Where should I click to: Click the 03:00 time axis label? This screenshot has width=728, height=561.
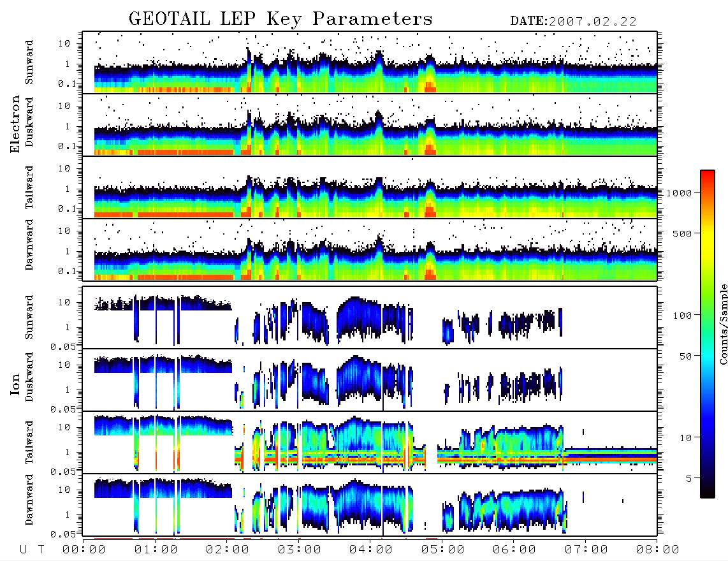(x=300, y=550)
